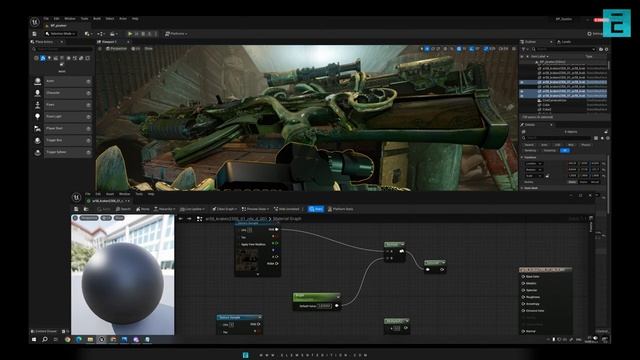This screenshot has height=360, width=640.
Task: Click Home in the Material Editor toolbar
Action: coord(143,209)
